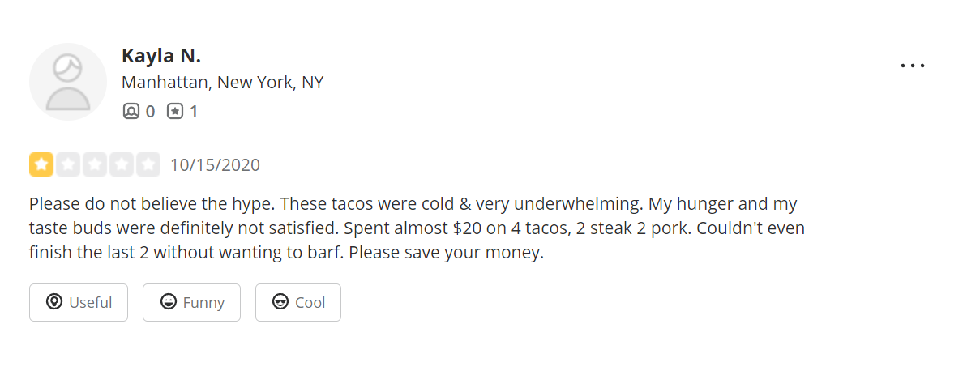980x392 pixels.
Task: Click the review count star badge icon
Action: [175, 112]
